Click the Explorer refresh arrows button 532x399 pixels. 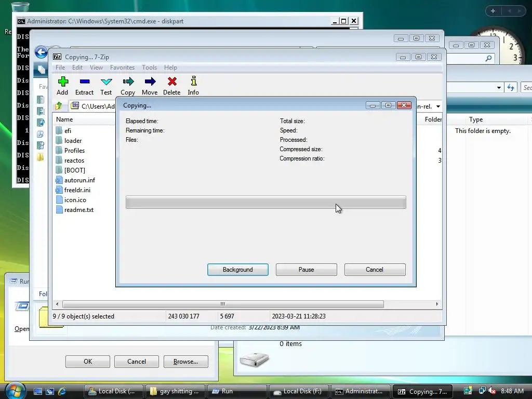click(x=511, y=87)
